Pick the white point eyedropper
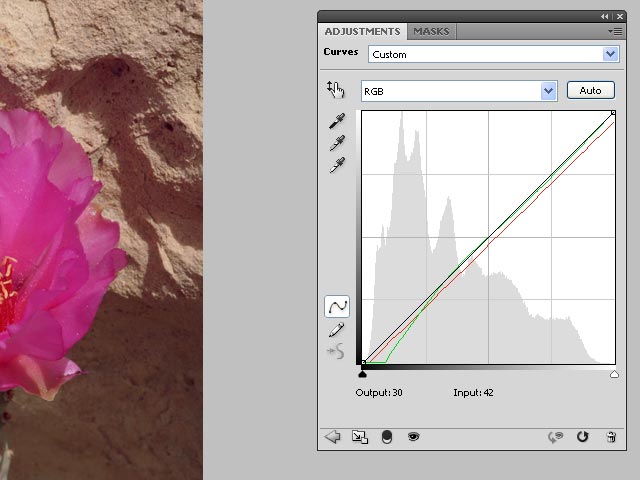The height and width of the screenshot is (480, 640). pos(337,165)
